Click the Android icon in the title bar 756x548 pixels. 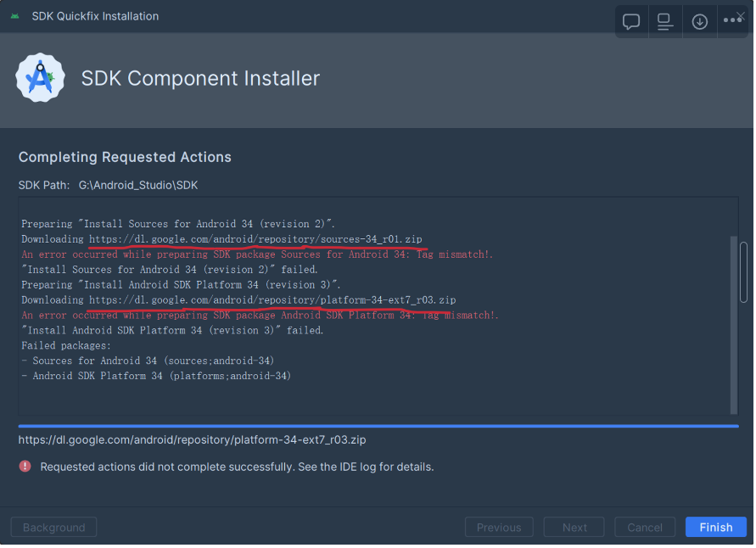tap(15, 16)
